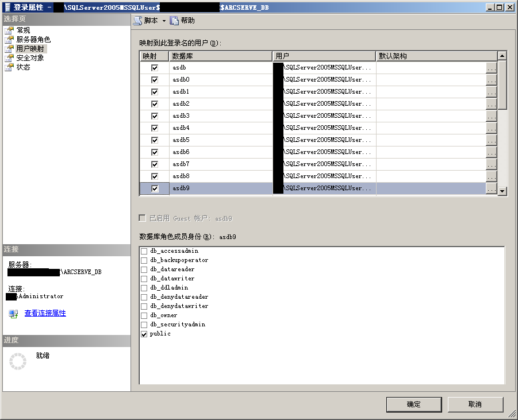The image size is (518, 420).
Task: Click the 脚本 script icon on the toolbar
Action: 136,20
